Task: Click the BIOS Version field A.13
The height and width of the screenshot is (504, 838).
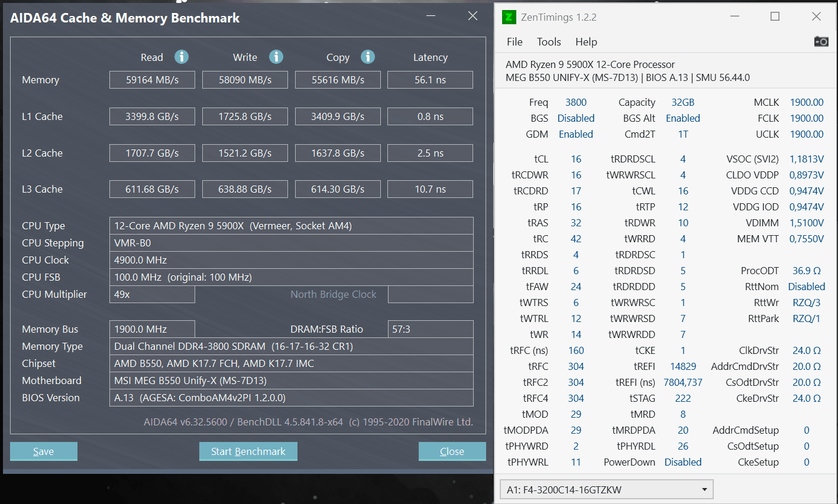Action: (292, 398)
